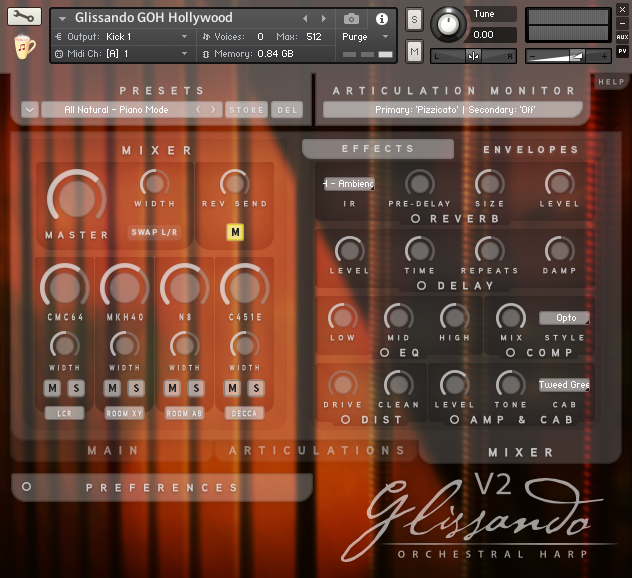Viewport: 632px width, 578px height.
Task: Open the Tweed Green cab dropdown
Action: [564, 385]
